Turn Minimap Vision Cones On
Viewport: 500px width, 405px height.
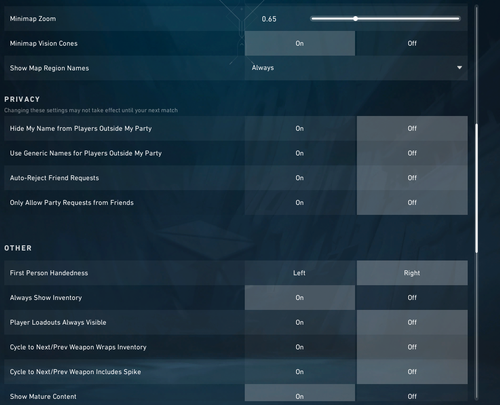(300, 43)
